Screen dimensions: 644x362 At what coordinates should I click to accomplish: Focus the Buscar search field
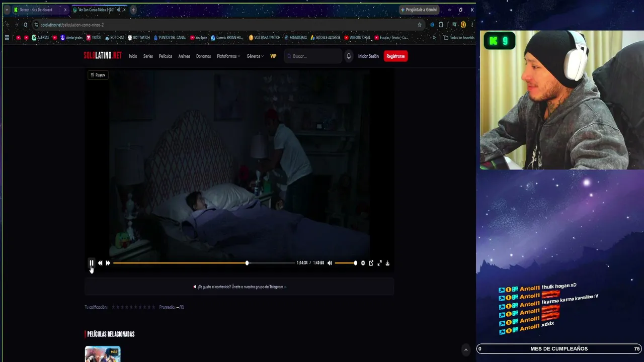click(x=313, y=56)
